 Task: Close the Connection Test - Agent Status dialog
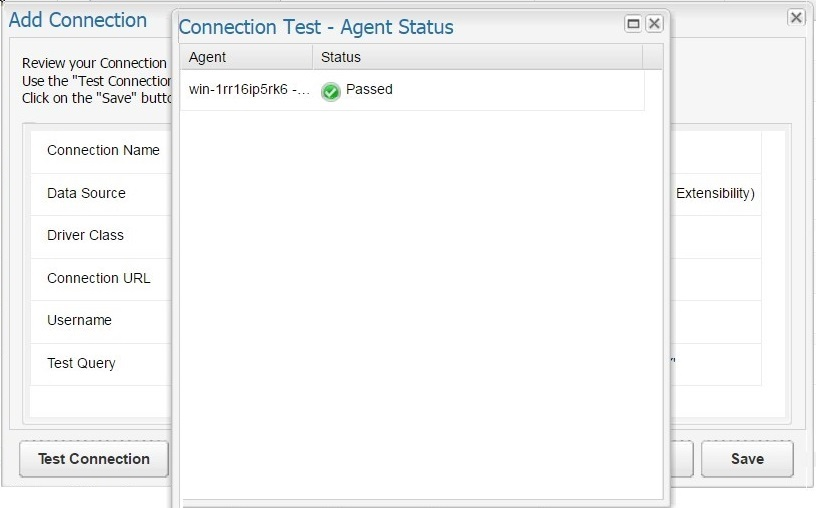pyautogui.click(x=654, y=24)
